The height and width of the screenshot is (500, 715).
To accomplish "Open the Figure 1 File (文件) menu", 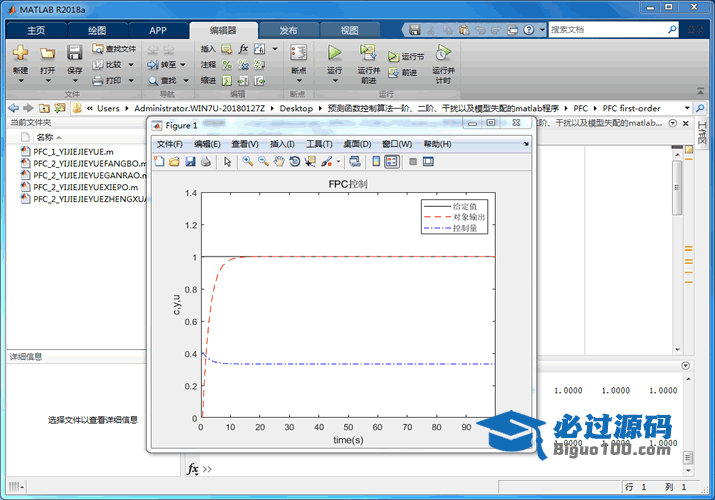I will click(x=170, y=144).
